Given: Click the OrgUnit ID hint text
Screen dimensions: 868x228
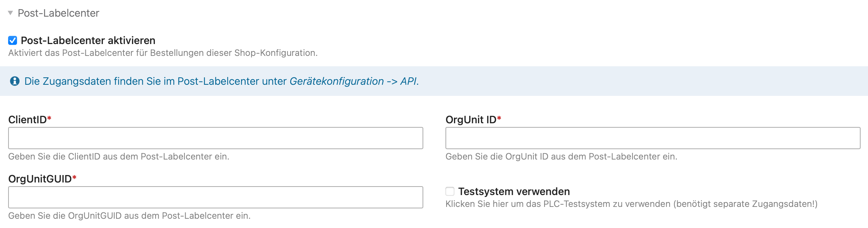Looking at the screenshot, I should [561, 157].
